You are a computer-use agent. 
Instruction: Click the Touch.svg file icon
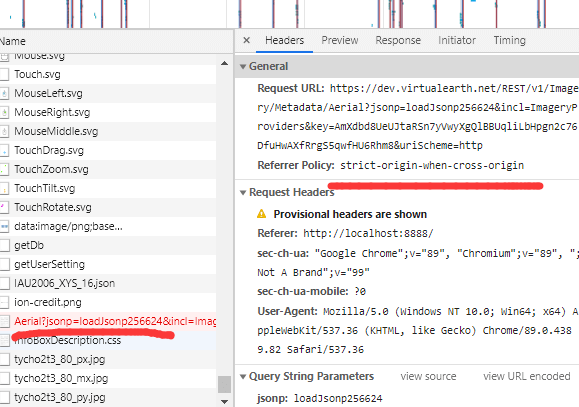[4, 74]
